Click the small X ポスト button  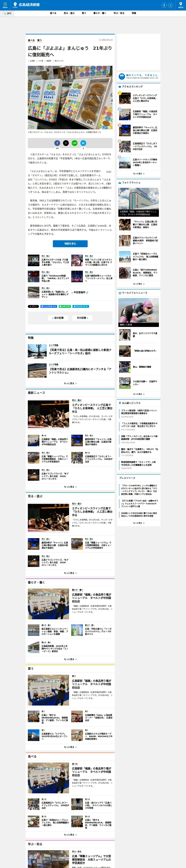pos(33,306)
